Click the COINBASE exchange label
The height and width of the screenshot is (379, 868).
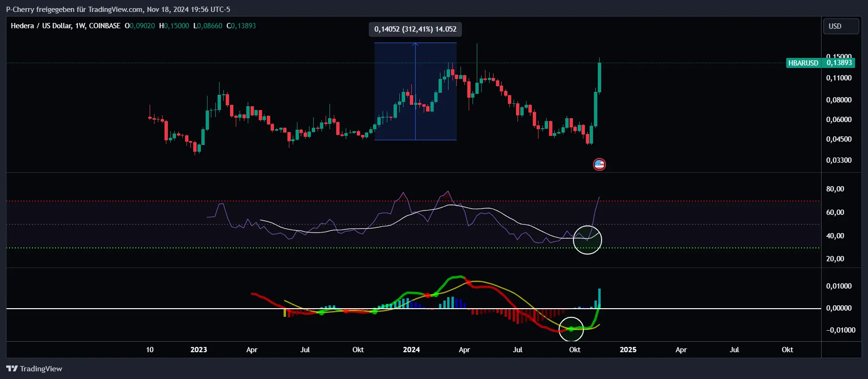click(105, 26)
